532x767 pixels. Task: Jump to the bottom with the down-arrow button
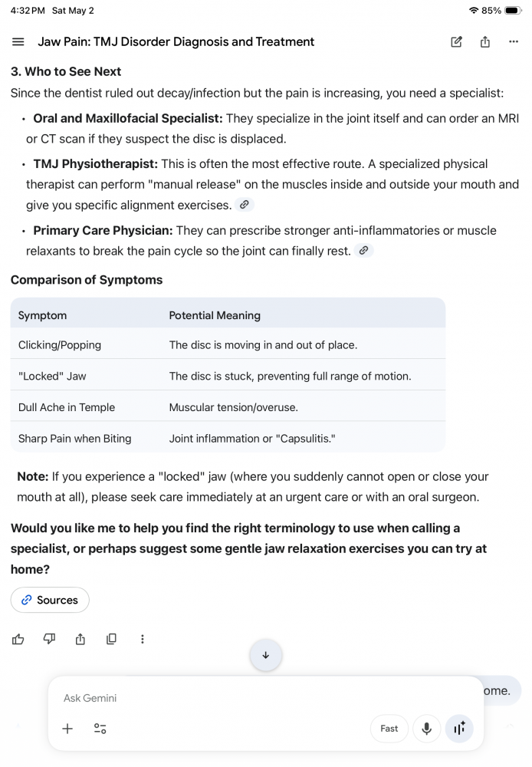pyautogui.click(x=265, y=655)
